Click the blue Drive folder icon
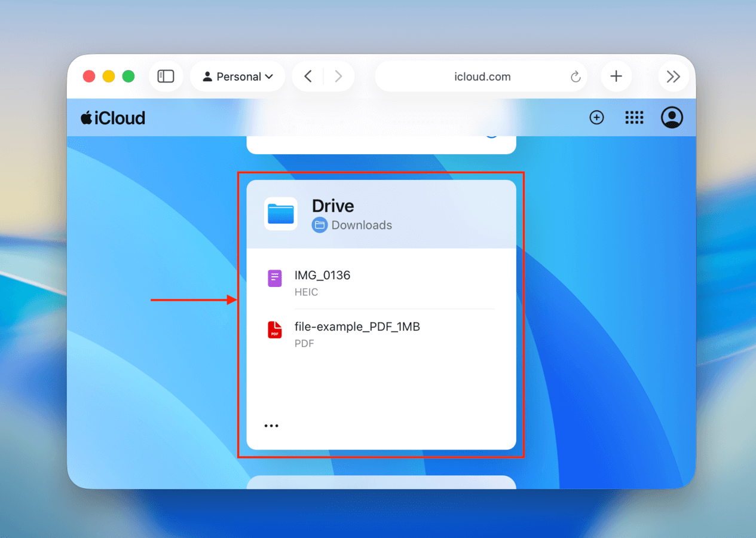This screenshot has height=538, width=756. tap(280, 213)
